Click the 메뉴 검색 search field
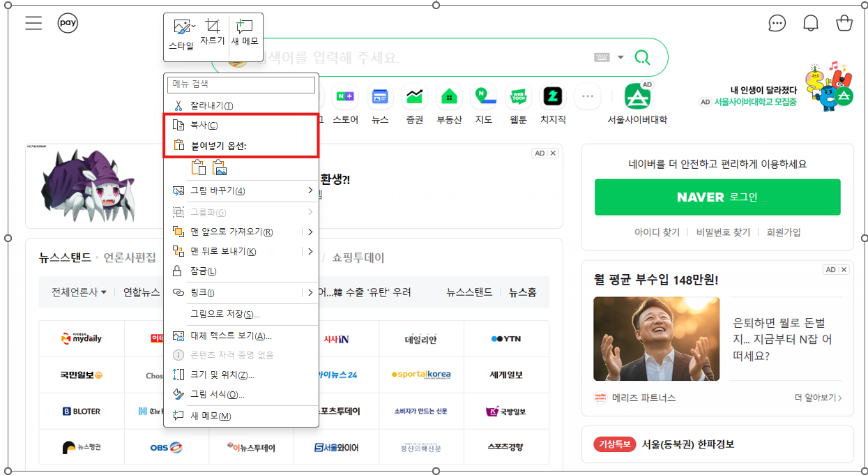The width and height of the screenshot is (868, 475). (x=241, y=84)
